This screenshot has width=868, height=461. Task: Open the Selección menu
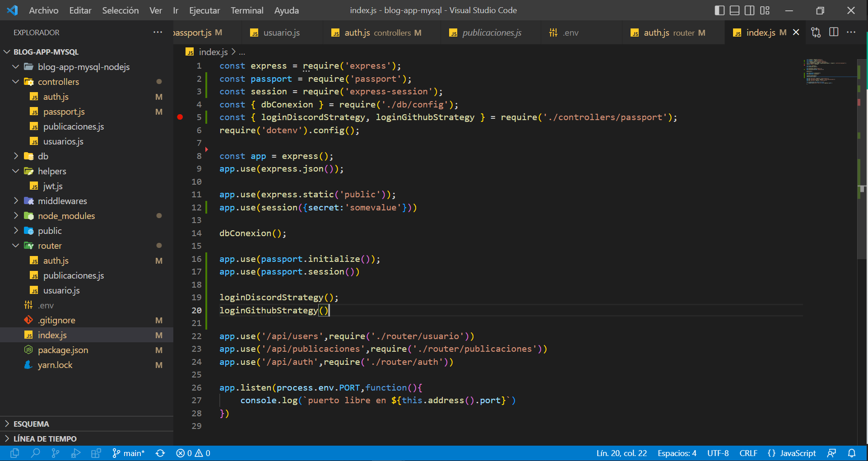pos(121,10)
